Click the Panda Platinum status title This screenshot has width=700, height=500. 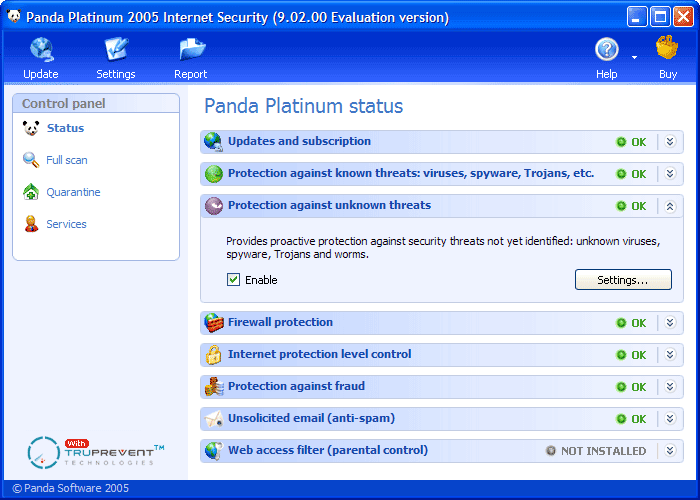point(304,106)
